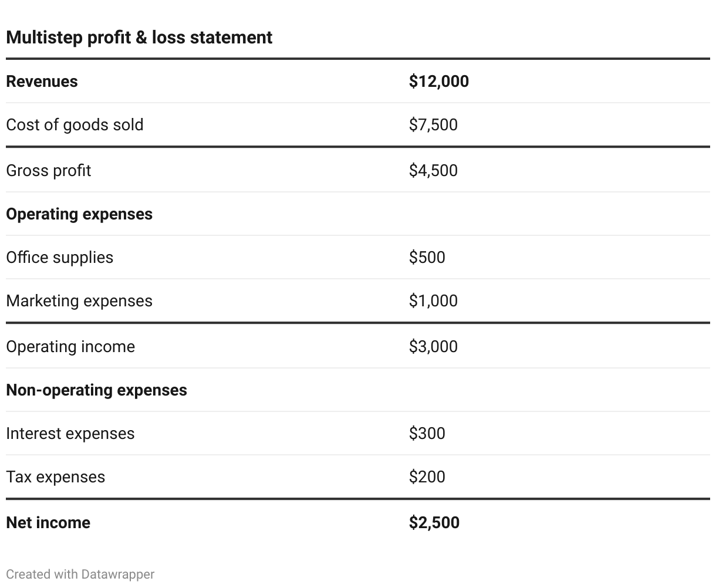The height and width of the screenshot is (588, 716).
Task: Select the Cost of goods sold label
Action: click(x=75, y=124)
